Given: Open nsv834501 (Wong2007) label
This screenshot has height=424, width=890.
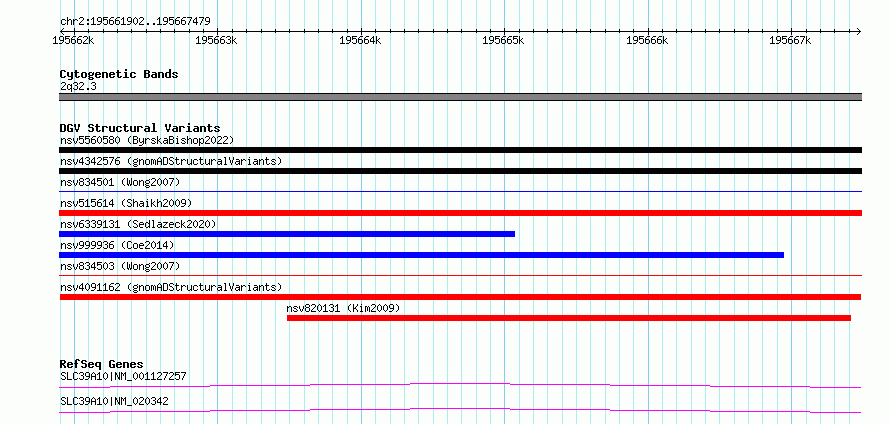Looking at the screenshot, I should [120, 182].
